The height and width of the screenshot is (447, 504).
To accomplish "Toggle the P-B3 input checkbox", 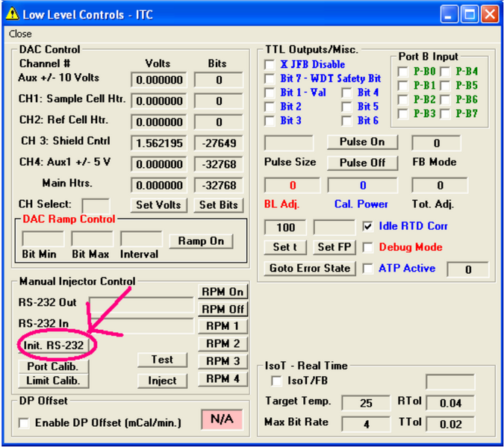I will pyautogui.click(x=402, y=113).
